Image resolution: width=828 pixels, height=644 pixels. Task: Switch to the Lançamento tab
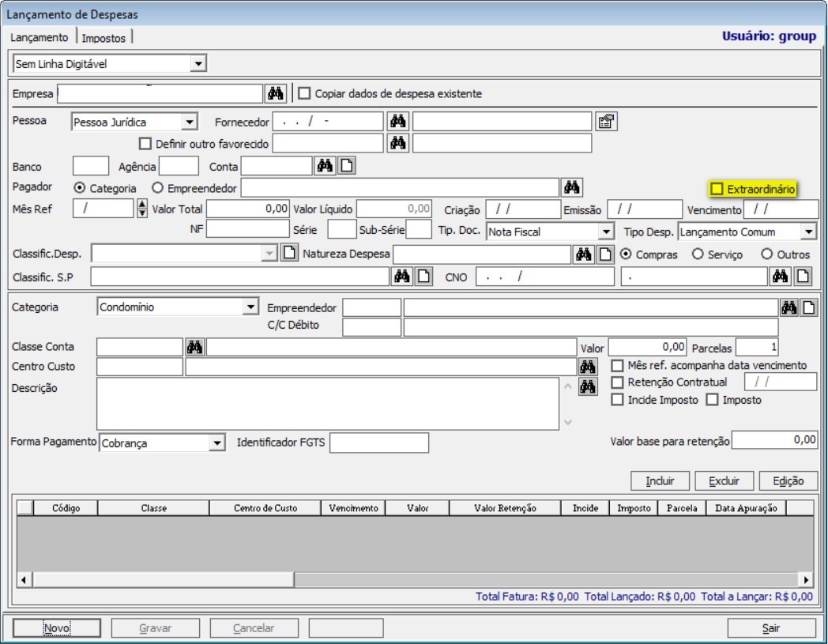[x=39, y=37]
